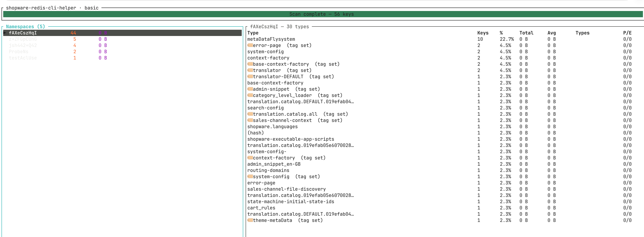
Task: Select the translator-DEFAULT (tag set) row text
Action: click(293, 76)
